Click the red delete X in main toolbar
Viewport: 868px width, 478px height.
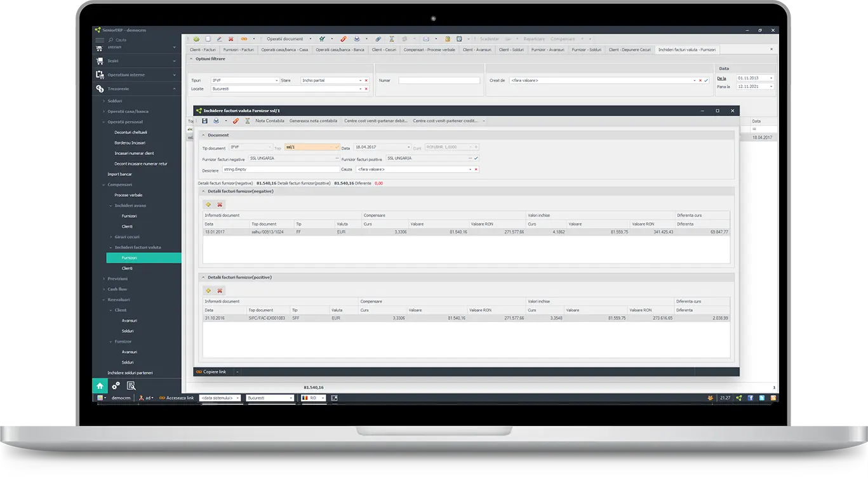231,39
